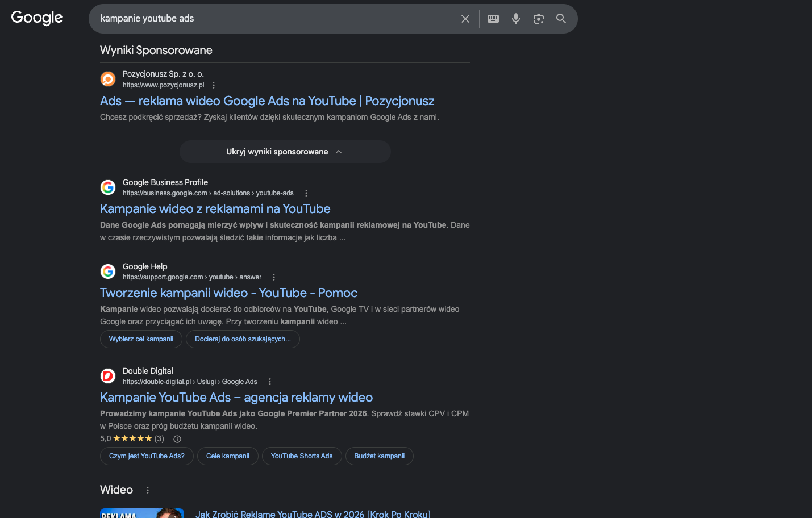Click the Google logo
This screenshot has height=518, width=812.
[37, 18]
